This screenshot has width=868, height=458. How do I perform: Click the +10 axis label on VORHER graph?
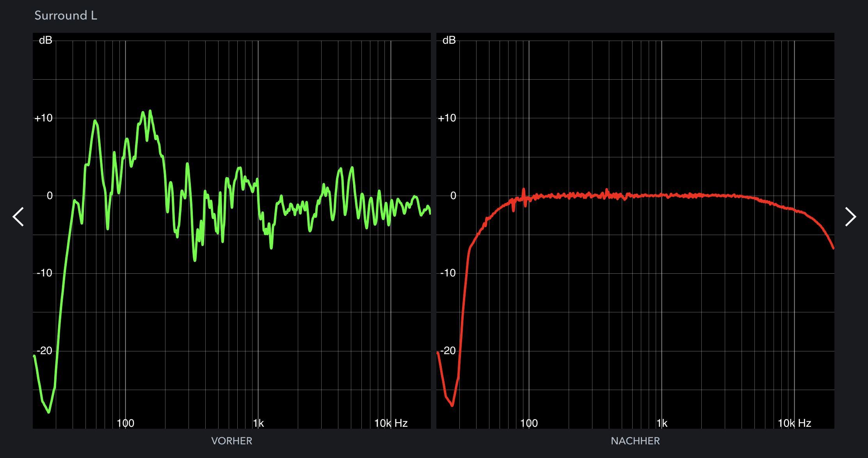43,118
